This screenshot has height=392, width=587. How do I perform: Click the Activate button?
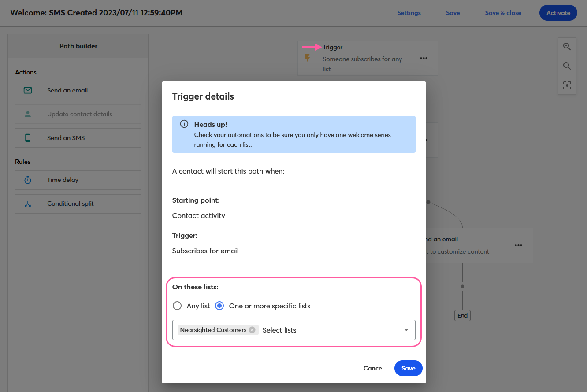tap(558, 13)
